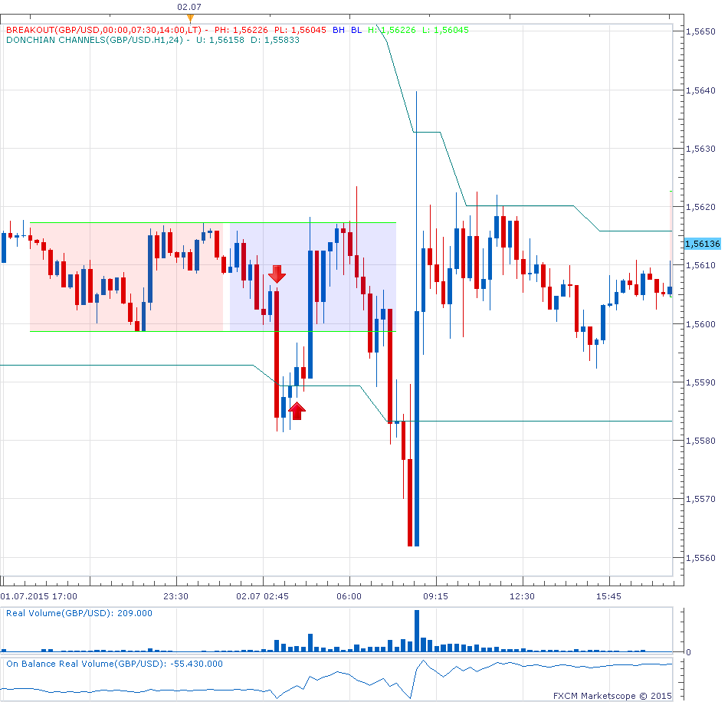
Task: Click the 02.07 02:45 time axis label
Action: pyautogui.click(x=262, y=596)
